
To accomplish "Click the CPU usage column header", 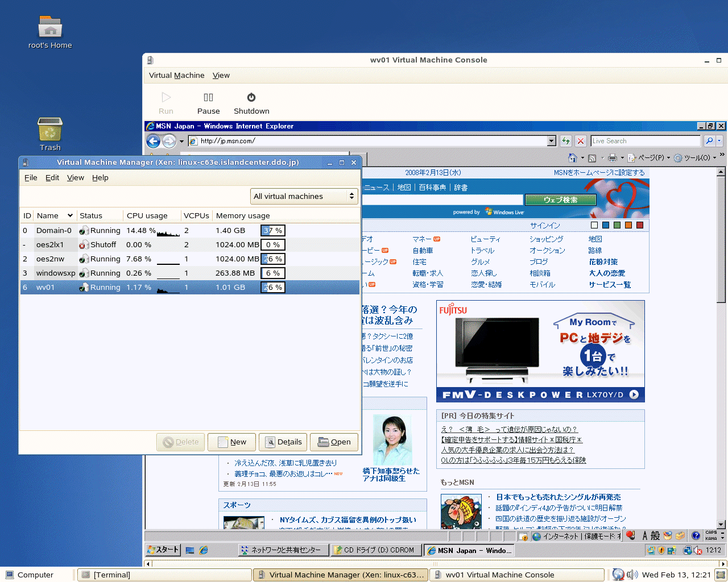I will point(151,215).
